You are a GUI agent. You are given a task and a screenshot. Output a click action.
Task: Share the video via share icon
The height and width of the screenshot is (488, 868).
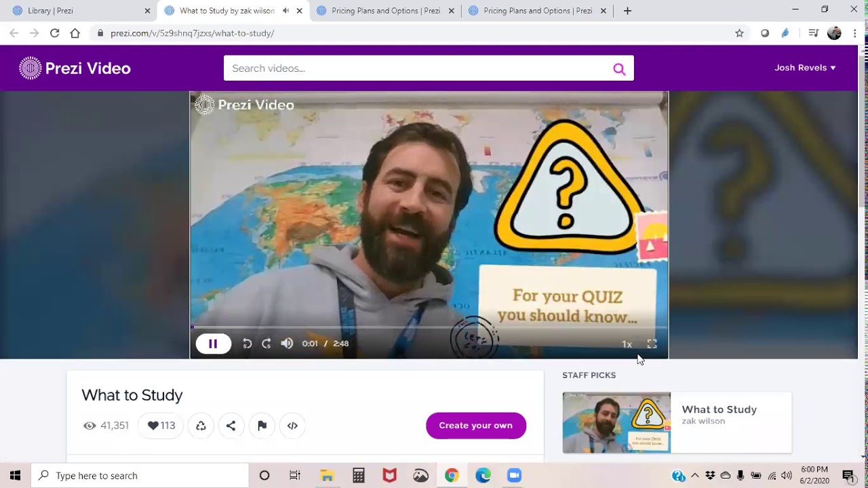point(231,426)
